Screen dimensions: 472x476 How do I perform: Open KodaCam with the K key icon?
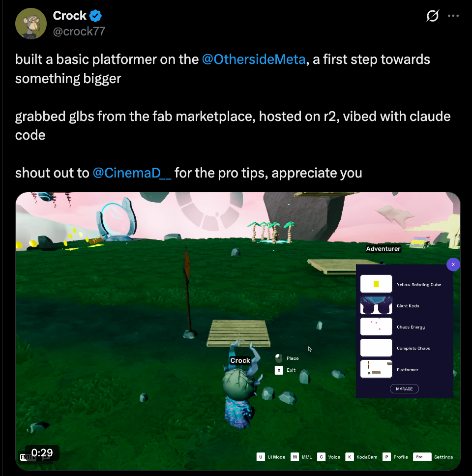350,457
